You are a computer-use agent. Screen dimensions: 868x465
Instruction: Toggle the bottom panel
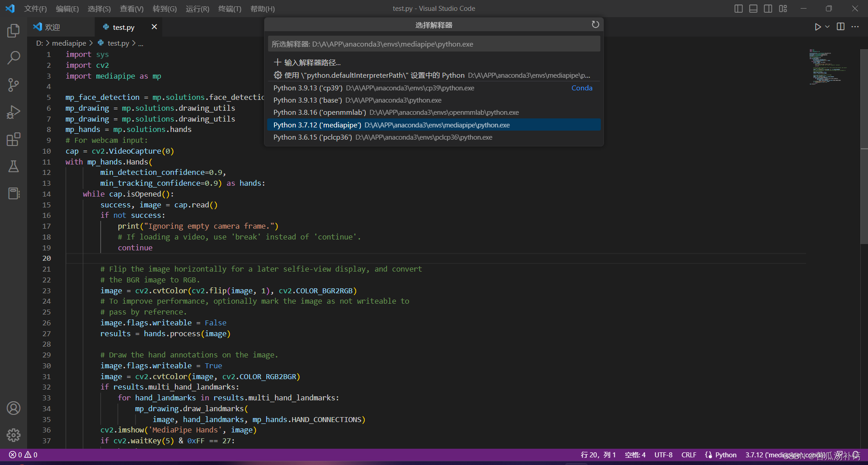pyautogui.click(x=753, y=8)
